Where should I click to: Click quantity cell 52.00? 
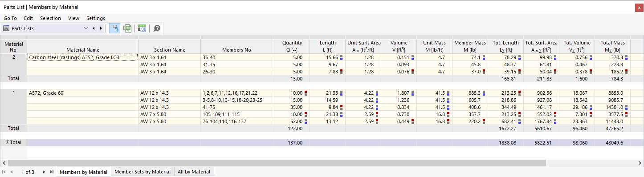292,121
